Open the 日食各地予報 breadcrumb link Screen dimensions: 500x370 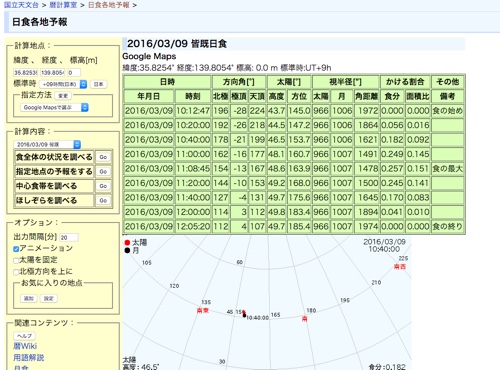pos(108,5)
